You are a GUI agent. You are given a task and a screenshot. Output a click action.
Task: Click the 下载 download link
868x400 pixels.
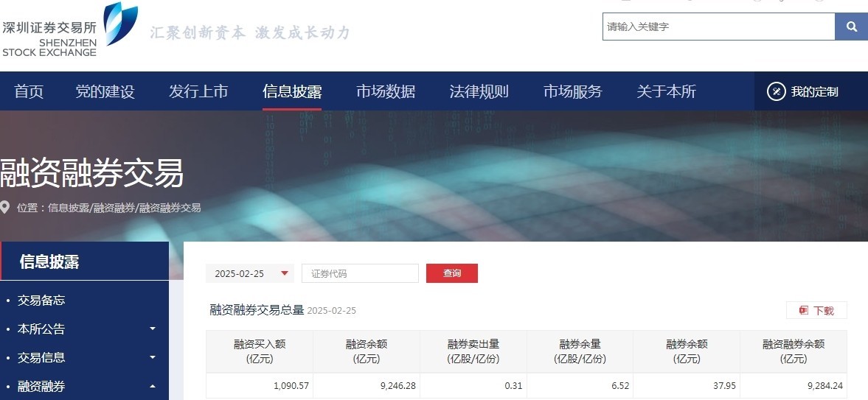click(823, 311)
